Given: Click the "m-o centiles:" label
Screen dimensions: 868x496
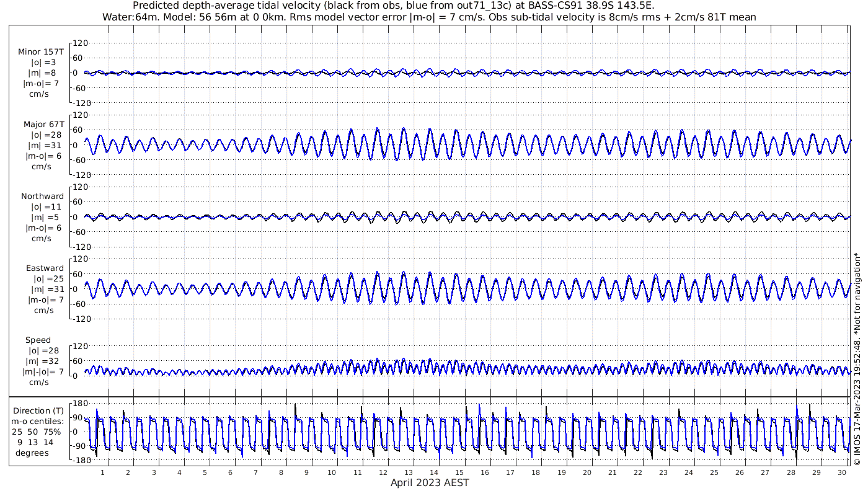Looking at the screenshot, I should pyautogui.click(x=38, y=422).
